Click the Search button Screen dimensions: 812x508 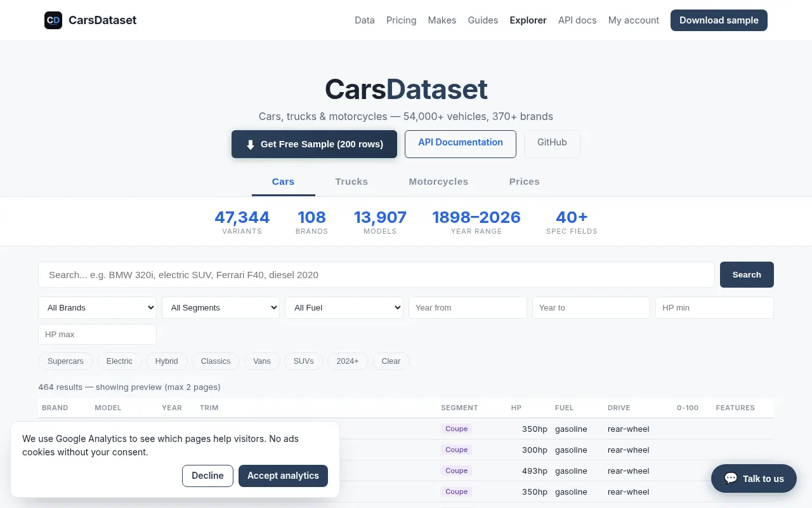(747, 274)
